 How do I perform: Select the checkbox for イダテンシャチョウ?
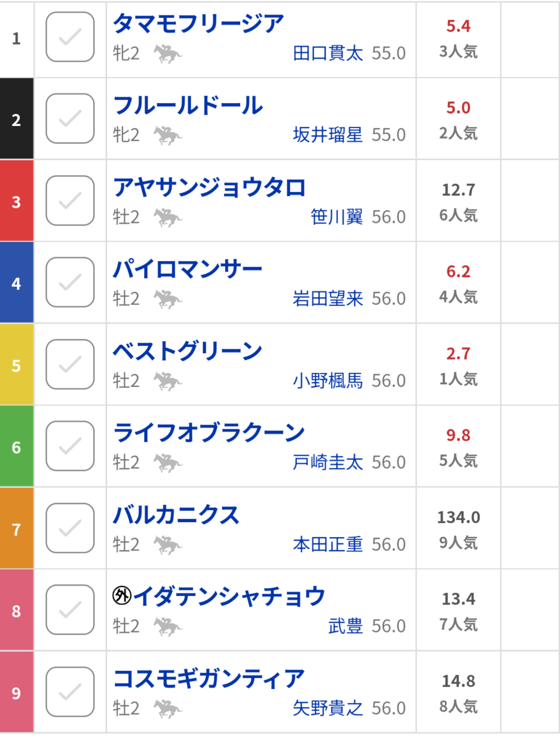point(70,610)
